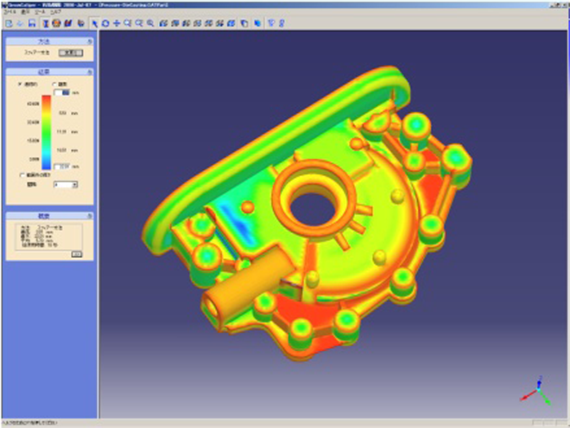Click the funnel-shaped icon near the toolbar end
The width and height of the screenshot is (570, 428).
pyautogui.click(x=271, y=23)
